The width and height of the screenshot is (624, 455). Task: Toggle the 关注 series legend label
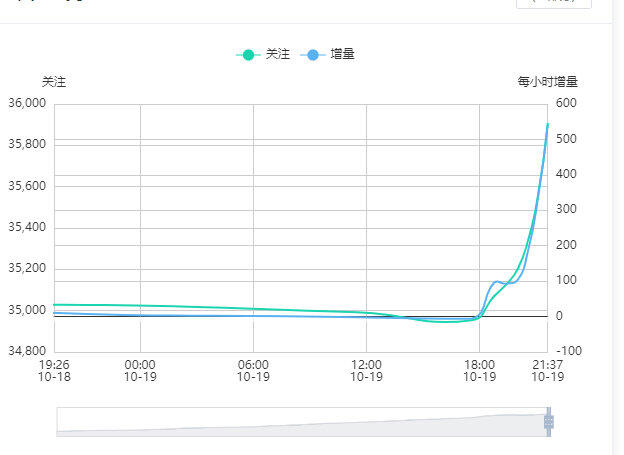(278, 54)
